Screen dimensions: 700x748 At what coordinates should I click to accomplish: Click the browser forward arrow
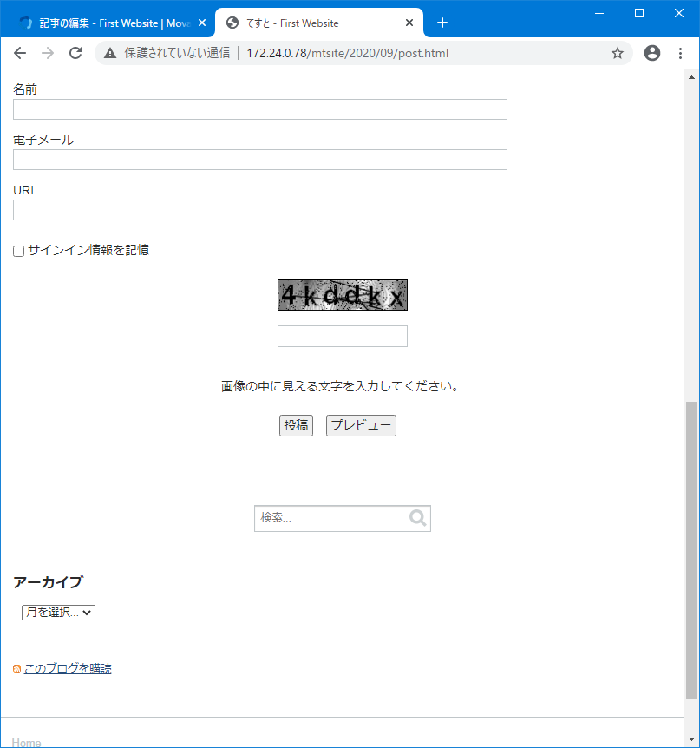coord(47,53)
